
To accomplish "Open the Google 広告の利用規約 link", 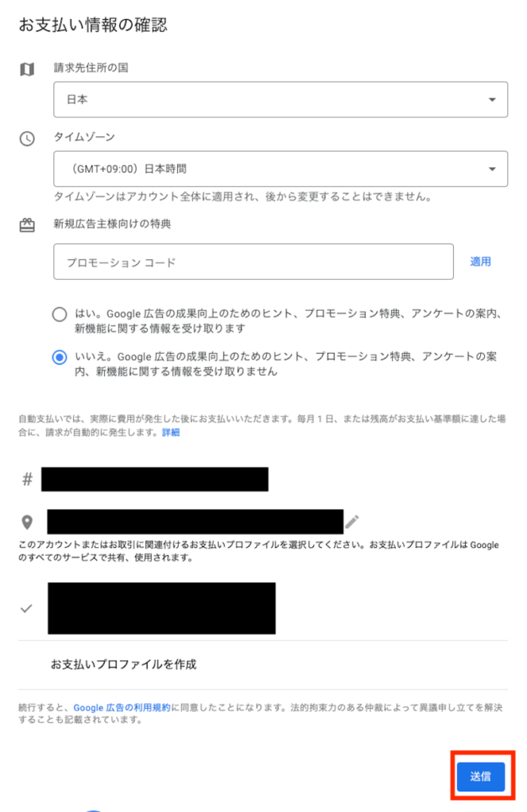I will tap(121, 707).
